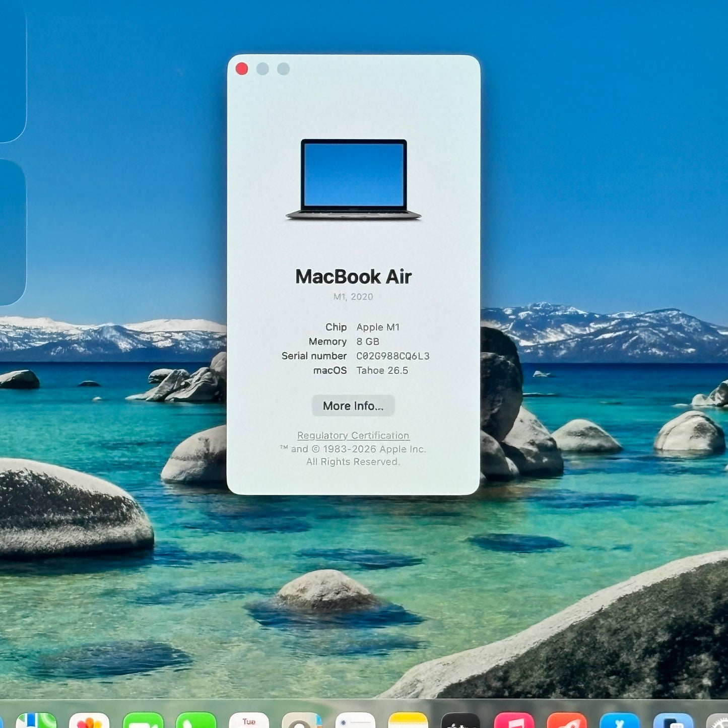728x728 pixels.
Task: Close the About This Mac window
Action: point(242,69)
